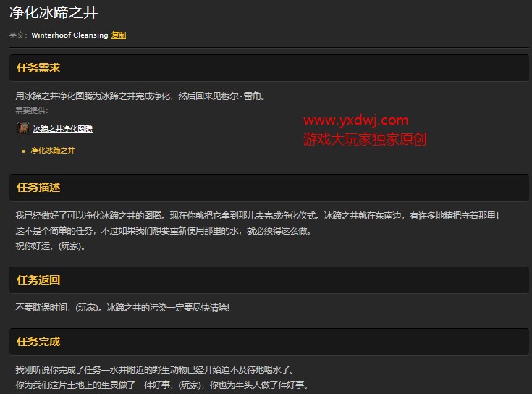Screen dimensions: 532x394
Task: Click the 任务需求 section header
Action: (38, 68)
